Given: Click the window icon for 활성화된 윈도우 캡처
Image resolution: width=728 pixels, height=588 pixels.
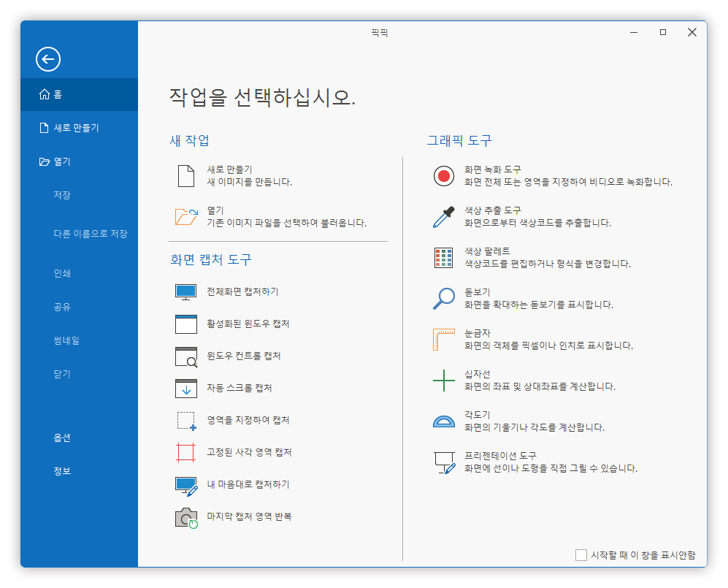Looking at the screenshot, I should (x=185, y=324).
